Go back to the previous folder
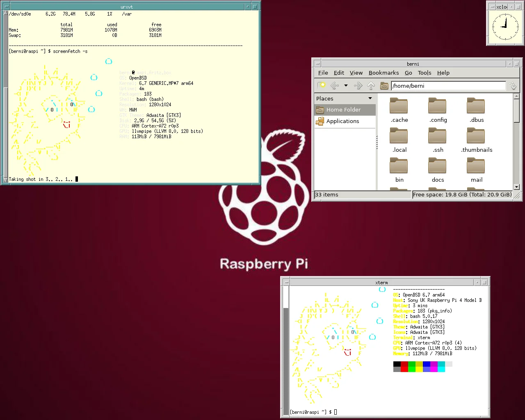Viewport: 525px width, 420px height. (x=335, y=85)
